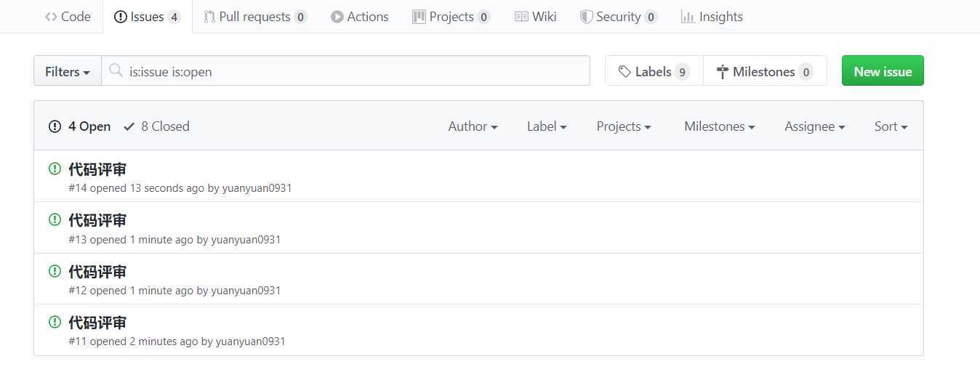Switch to the 8 Closed issues
This screenshot has width=980, height=388.
[x=156, y=126]
